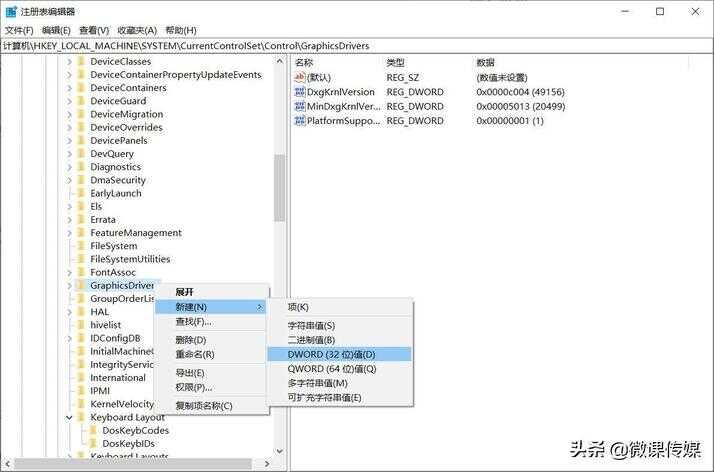714x472 pixels.
Task: Click the DeviceGuard folder icon
Action: [81, 101]
